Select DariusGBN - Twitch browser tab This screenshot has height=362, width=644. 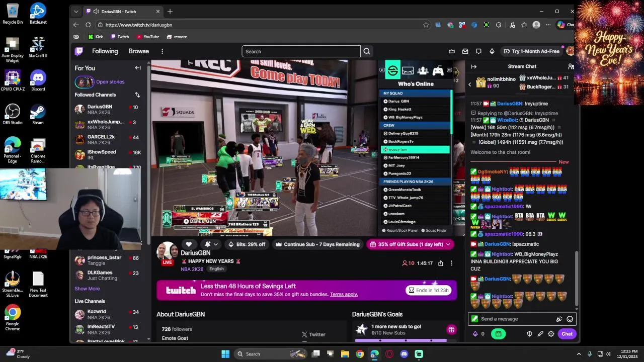coord(122,11)
